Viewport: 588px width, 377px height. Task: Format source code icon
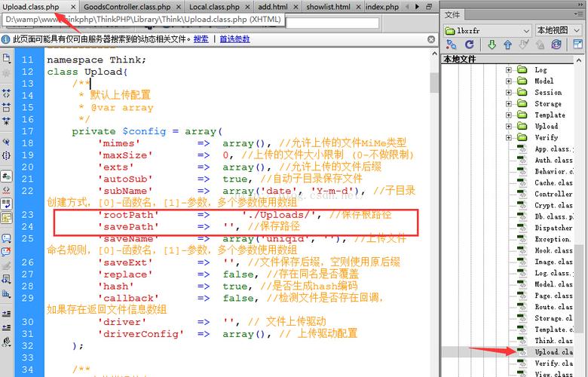[x=6, y=342]
